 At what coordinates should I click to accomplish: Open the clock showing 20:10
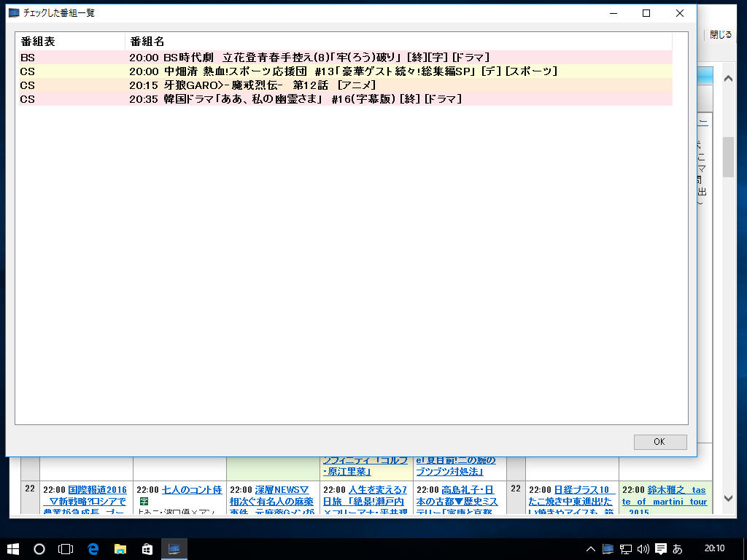pos(715,548)
